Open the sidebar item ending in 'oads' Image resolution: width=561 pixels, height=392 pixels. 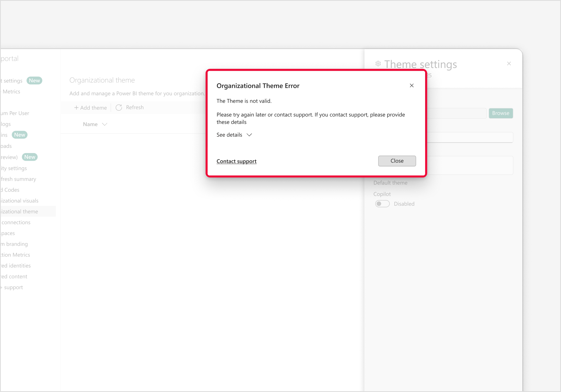[6, 146]
